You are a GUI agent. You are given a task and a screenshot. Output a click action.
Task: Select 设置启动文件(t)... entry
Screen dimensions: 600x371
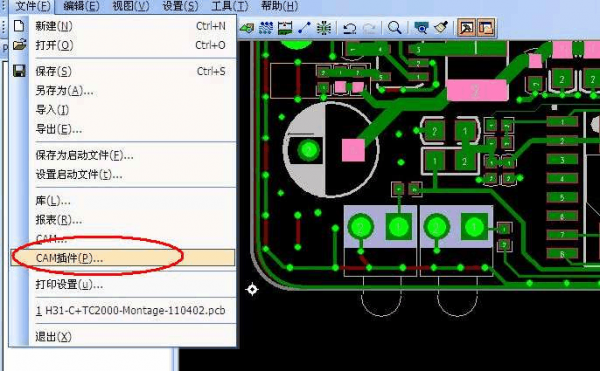point(123,175)
